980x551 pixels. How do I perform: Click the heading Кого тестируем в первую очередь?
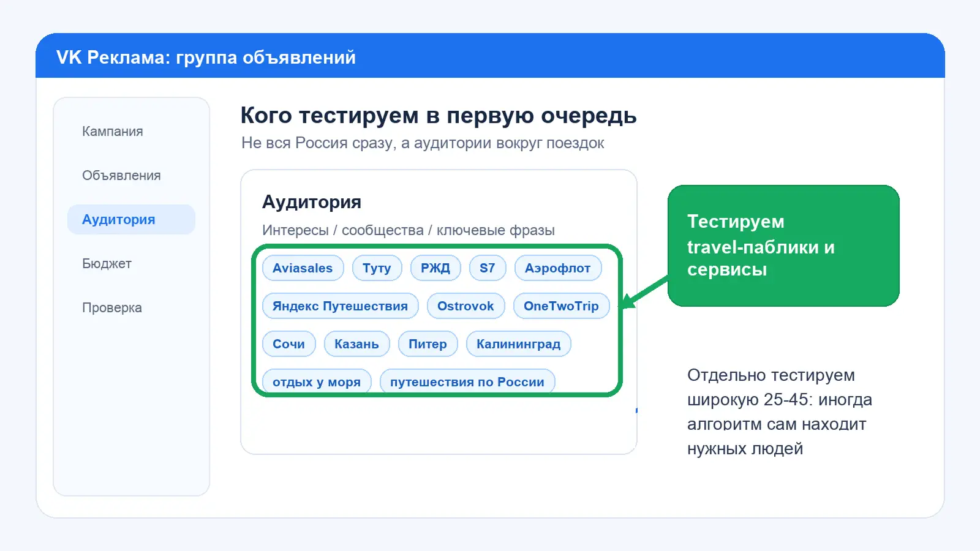439,115
